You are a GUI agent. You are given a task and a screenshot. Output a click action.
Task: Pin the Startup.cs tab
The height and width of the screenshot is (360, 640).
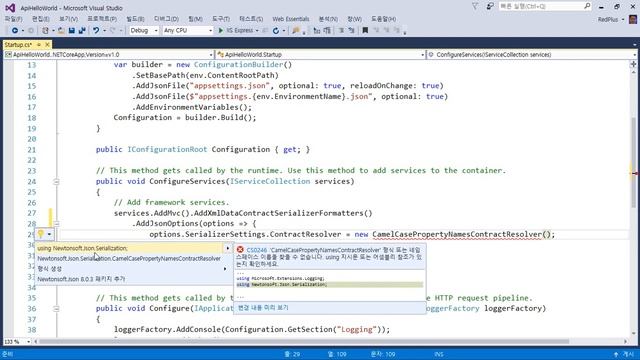[39, 44]
